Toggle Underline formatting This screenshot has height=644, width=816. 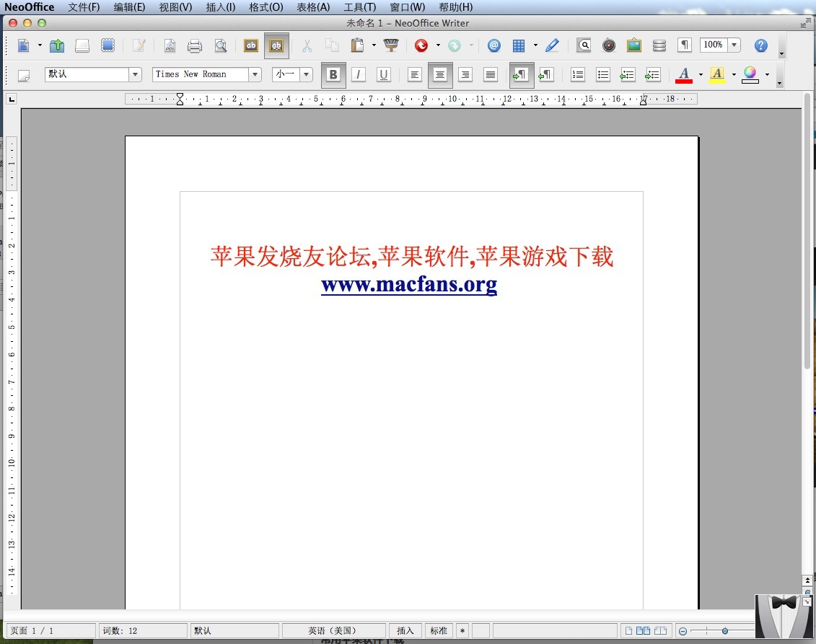click(384, 75)
